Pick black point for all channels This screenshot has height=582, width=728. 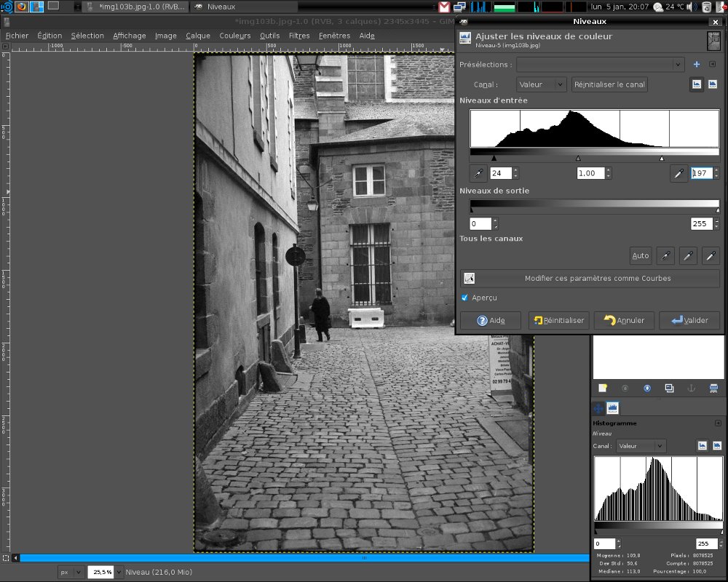point(665,256)
